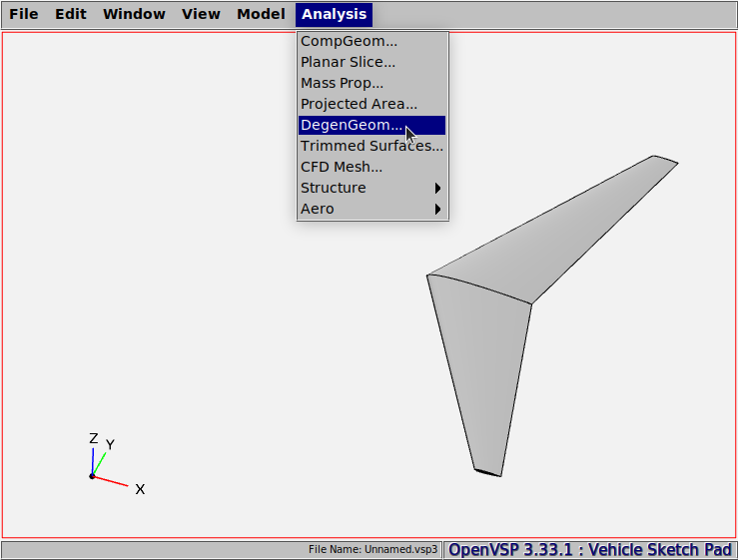Choose CompGeom... from the Analysis menu

(371, 41)
